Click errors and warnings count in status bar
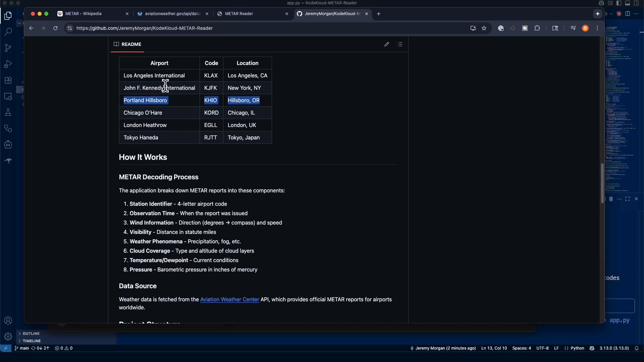 pyautogui.click(x=64, y=348)
